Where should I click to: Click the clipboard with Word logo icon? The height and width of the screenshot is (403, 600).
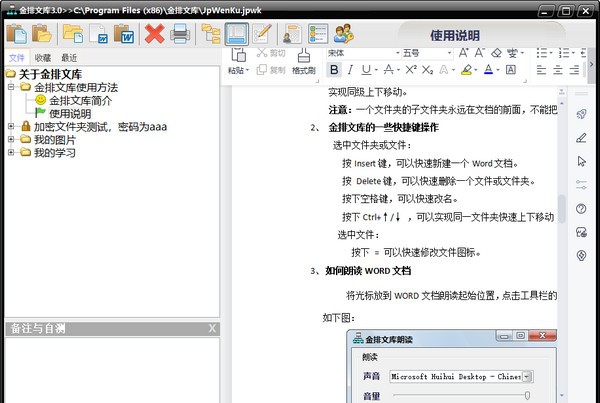click(124, 34)
